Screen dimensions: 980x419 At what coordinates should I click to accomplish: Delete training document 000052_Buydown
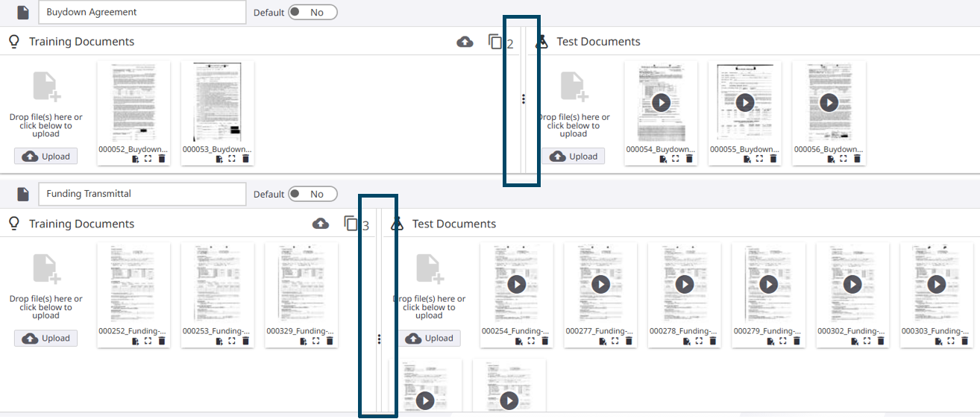pos(162,159)
